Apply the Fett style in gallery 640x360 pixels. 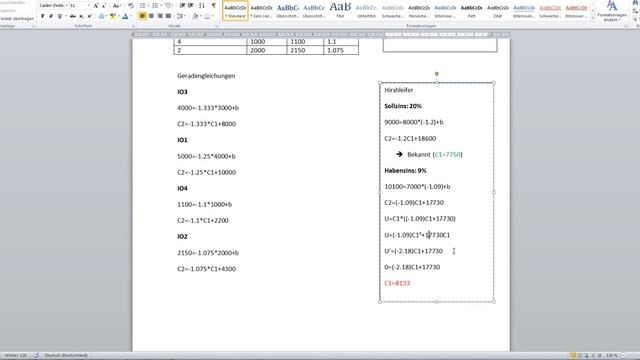[x=471, y=10]
